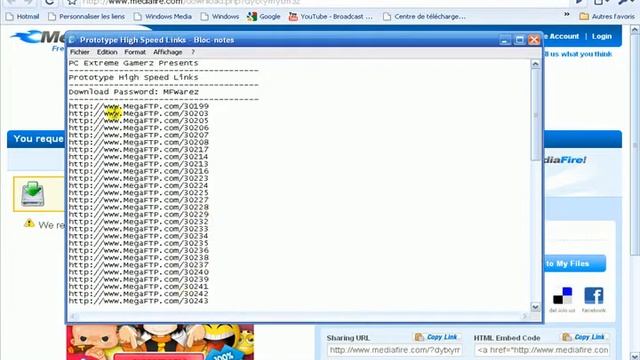This screenshot has width=640, height=360.
Task: Click the Notepad scroll down arrow
Action: click(536, 307)
